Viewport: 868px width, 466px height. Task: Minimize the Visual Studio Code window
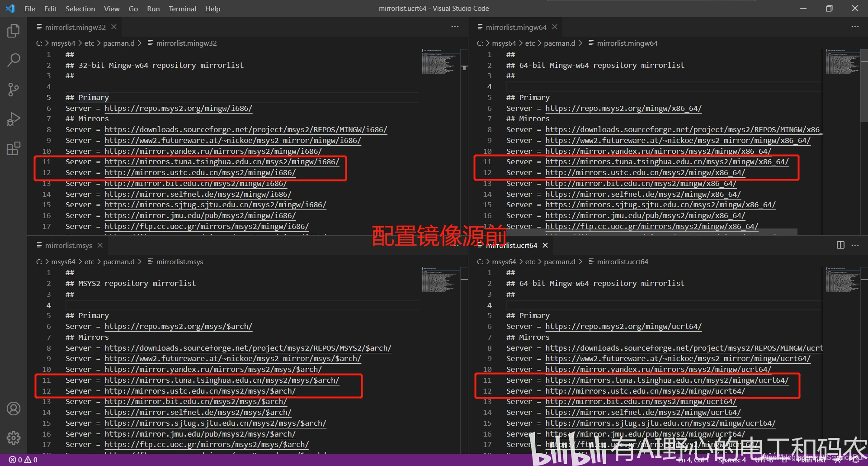803,9
